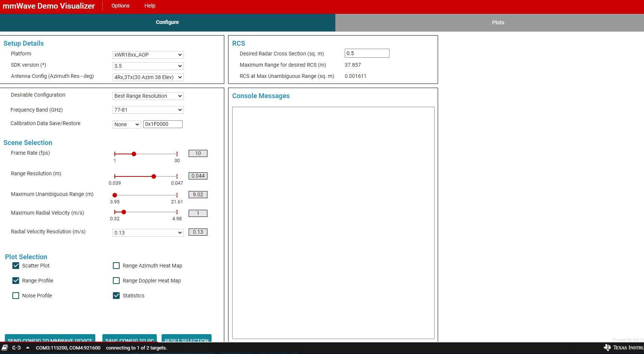Click the RCS value 0.001611
The width and height of the screenshot is (644, 354).
pos(356,76)
